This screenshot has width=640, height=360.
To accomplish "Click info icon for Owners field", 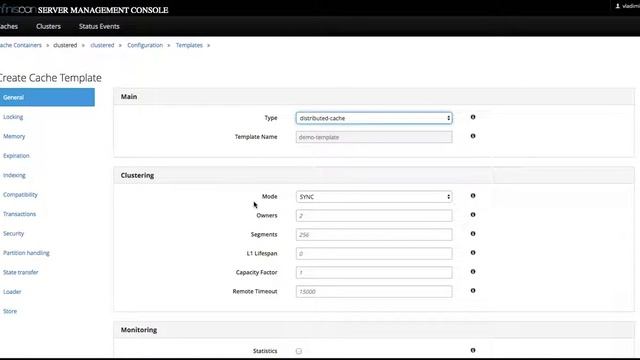I will (473, 215).
